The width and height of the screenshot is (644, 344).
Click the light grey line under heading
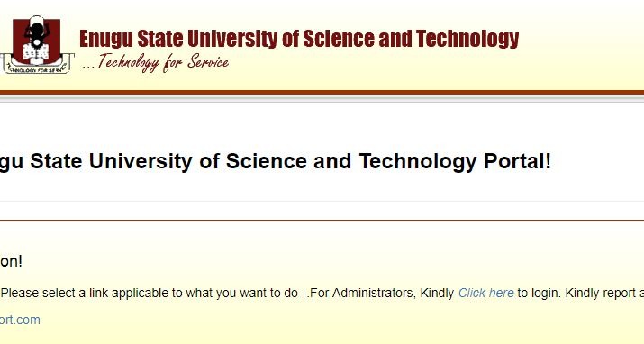click(x=322, y=201)
